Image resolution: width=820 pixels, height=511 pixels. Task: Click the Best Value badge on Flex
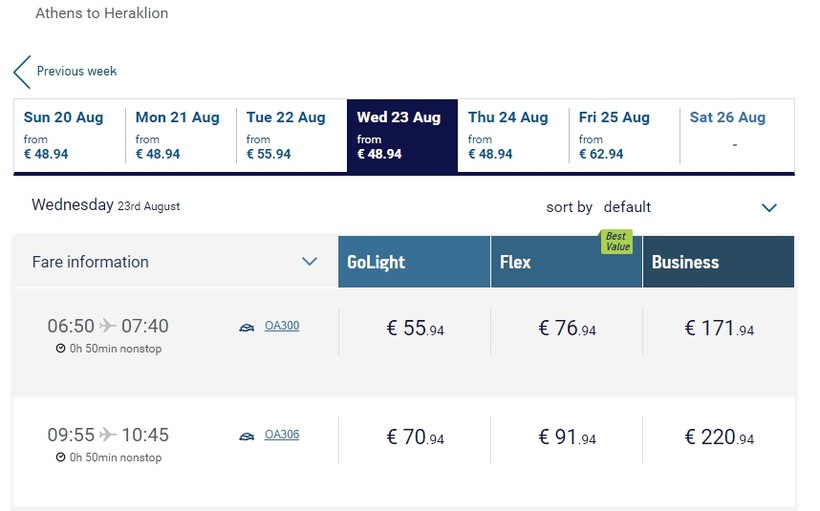coord(616,242)
